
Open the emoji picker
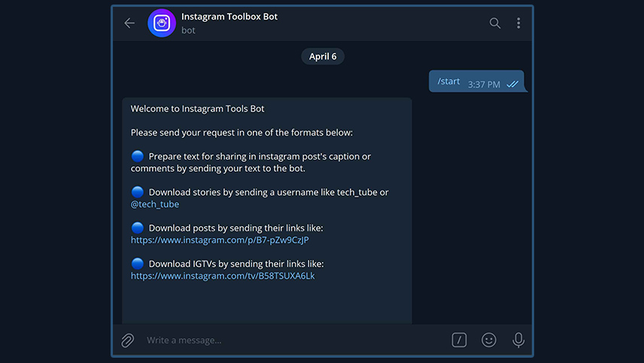489,340
